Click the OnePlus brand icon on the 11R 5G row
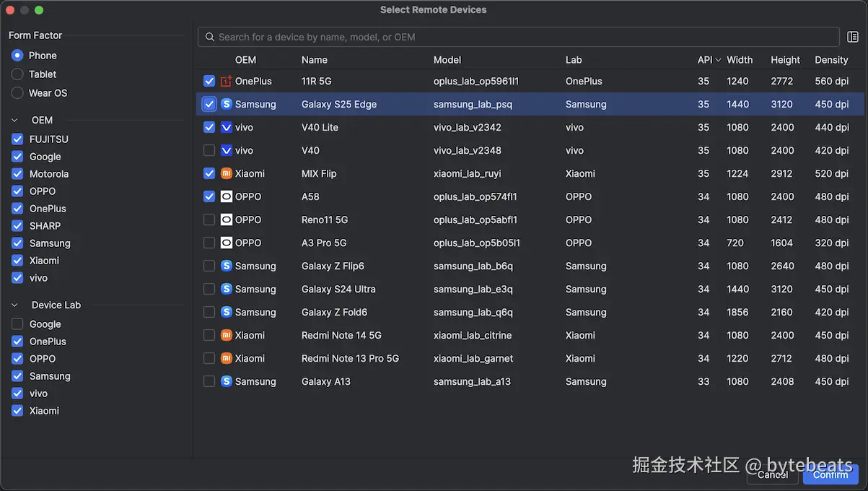 [x=226, y=81]
